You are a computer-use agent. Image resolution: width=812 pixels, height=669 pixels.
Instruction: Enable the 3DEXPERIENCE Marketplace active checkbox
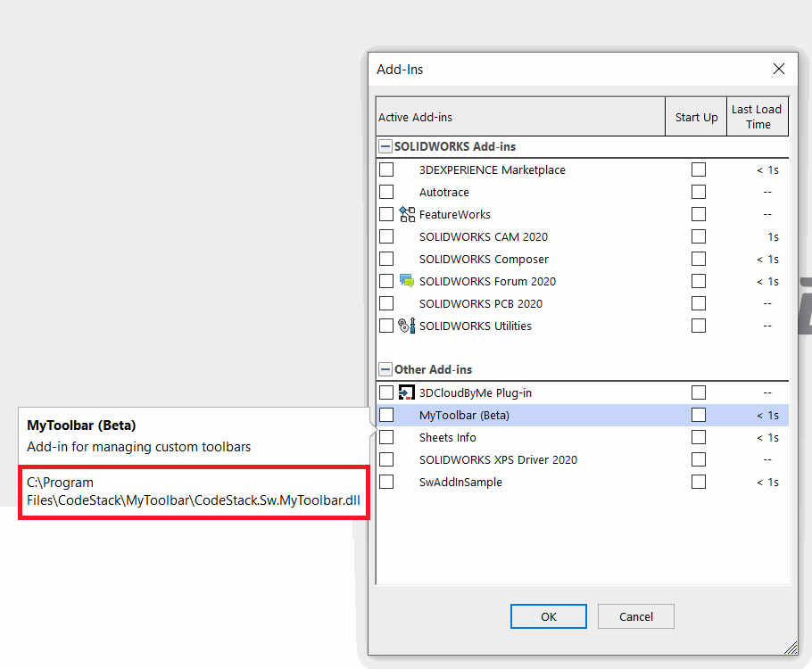click(386, 169)
